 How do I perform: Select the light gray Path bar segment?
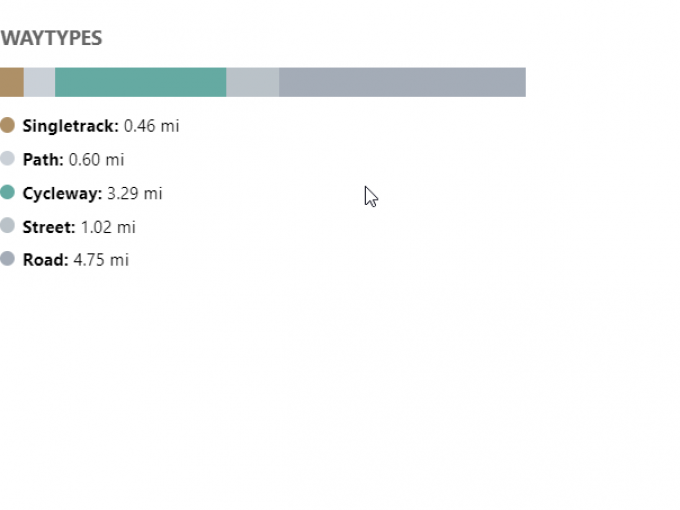[x=39, y=82]
